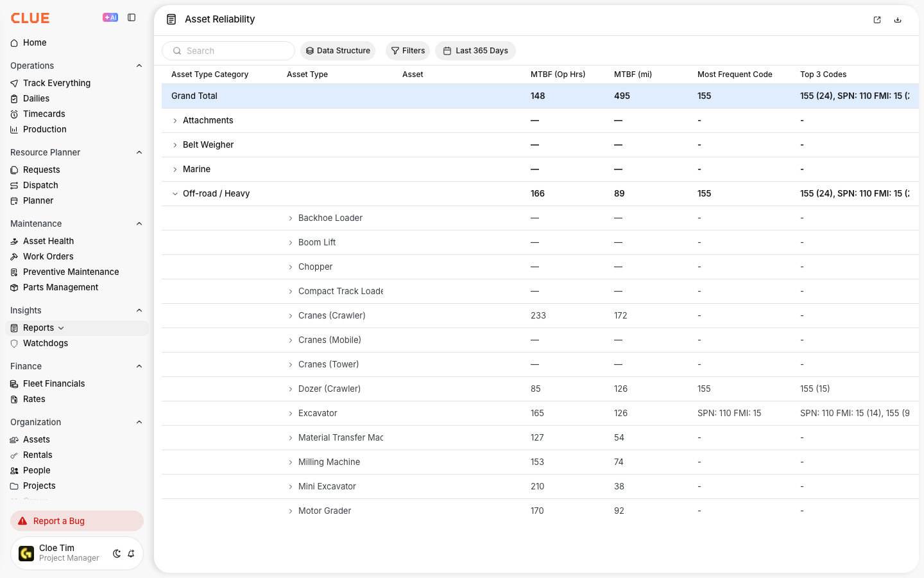Open Last 365 Days date range
The height and width of the screenshot is (578, 924).
click(x=475, y=51)
